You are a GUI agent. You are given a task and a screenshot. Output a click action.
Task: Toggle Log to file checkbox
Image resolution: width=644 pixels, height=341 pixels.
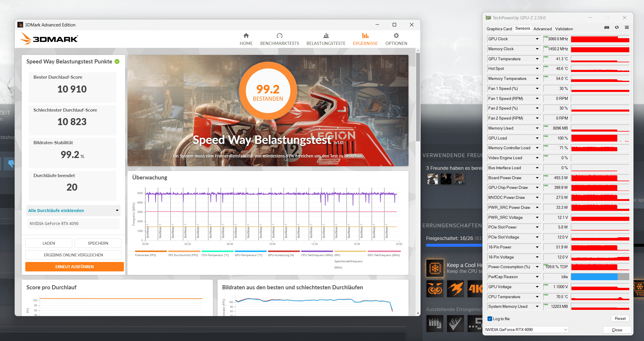coord(490,319)
